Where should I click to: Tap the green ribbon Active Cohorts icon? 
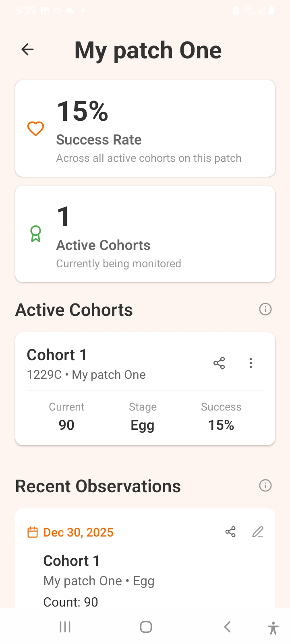(x=35, y=234)
